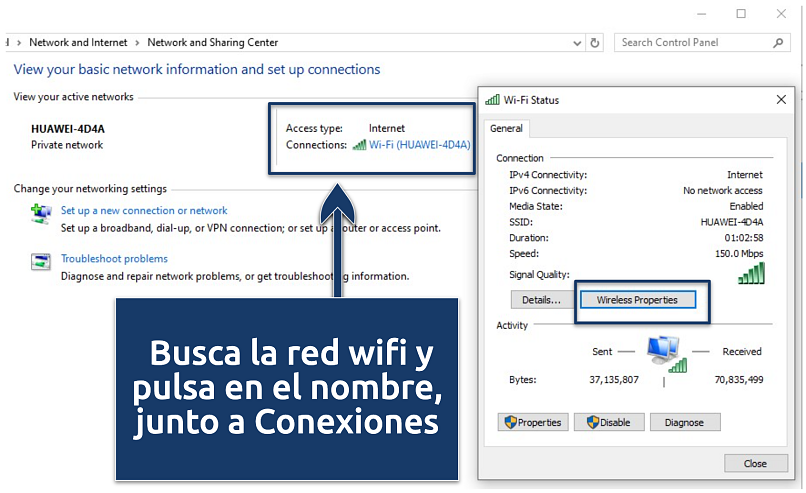
Task: Expand the address bar history dropdown
Action: 577,43
